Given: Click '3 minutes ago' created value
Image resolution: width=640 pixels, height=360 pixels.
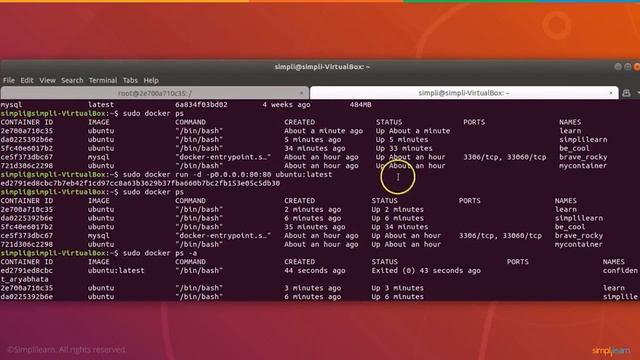Looking at the screenshot, I should coord(313,288).
